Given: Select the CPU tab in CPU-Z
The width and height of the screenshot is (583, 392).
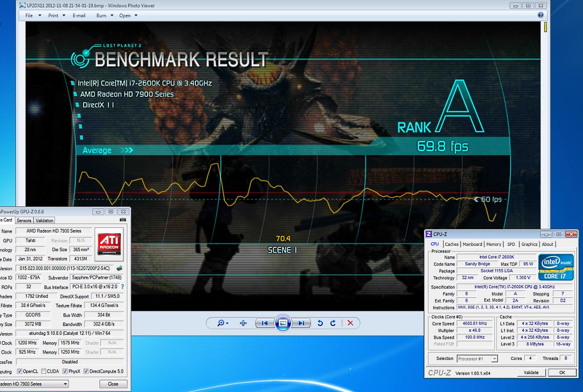Looking at the screenshot, I should (435, 244).
